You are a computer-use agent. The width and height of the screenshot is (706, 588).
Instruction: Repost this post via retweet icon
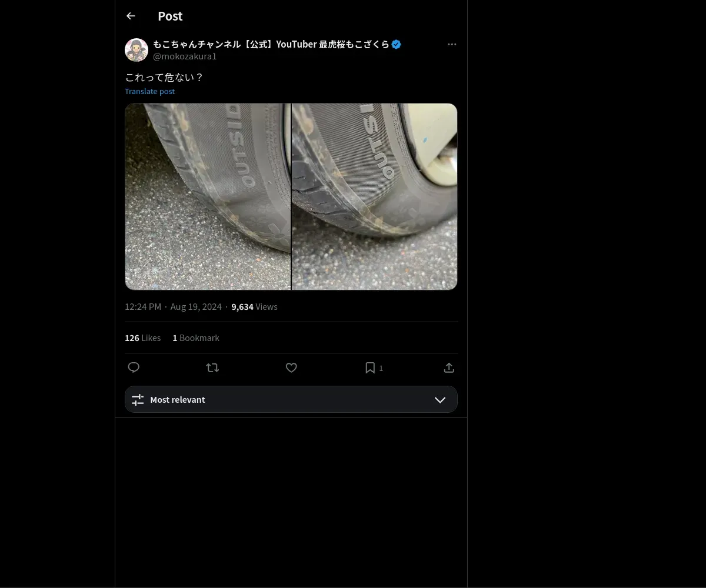212,367
